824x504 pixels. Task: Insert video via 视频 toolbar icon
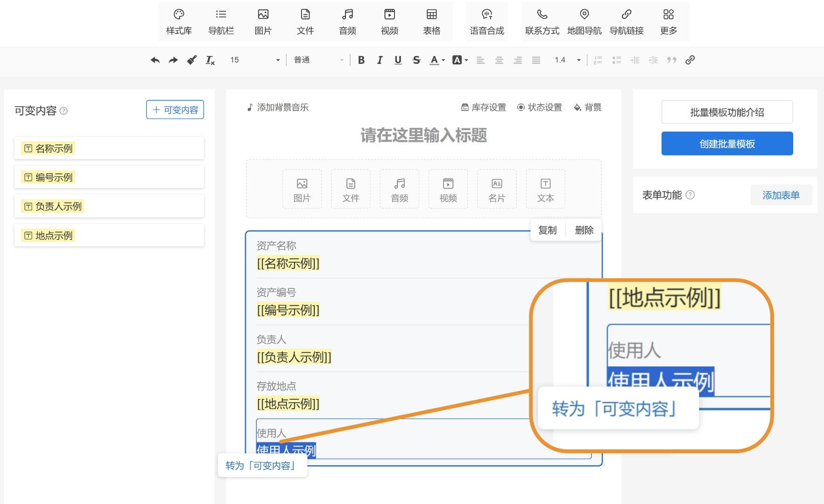389,21
